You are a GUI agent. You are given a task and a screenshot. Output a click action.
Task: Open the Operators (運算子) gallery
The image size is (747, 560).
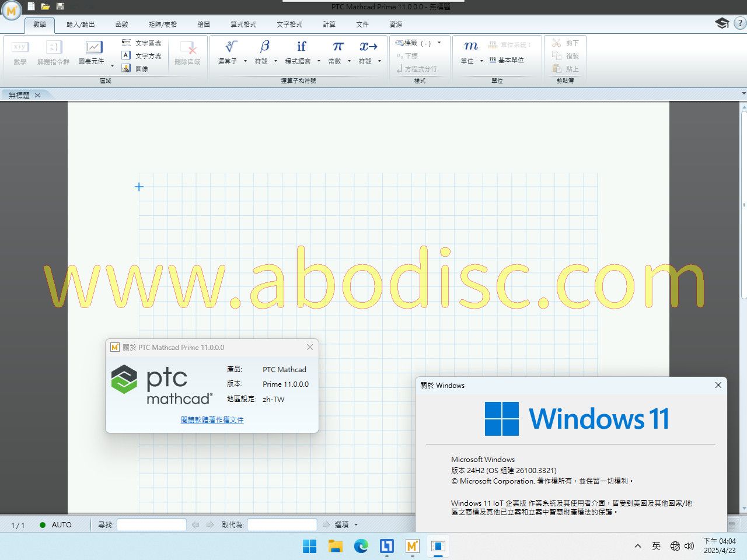tap(228, 52)
